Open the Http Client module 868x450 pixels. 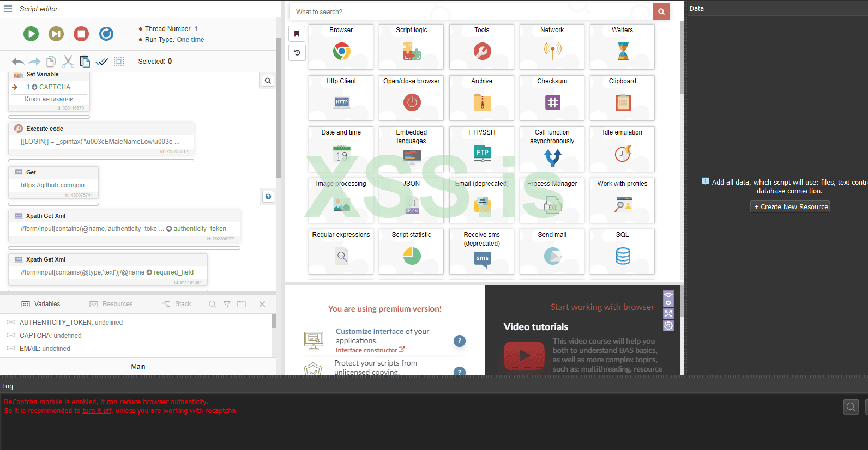click(341, 98)
